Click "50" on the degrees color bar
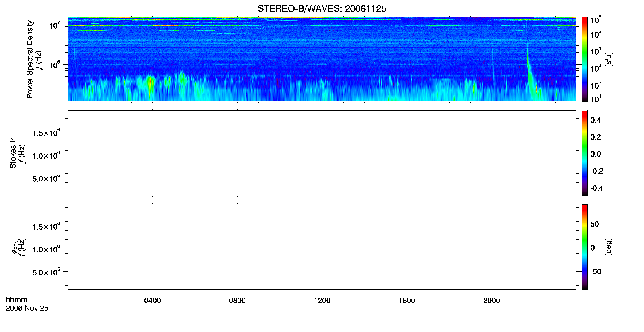Viewport: 644px width, 332px height. coord(595,224)
